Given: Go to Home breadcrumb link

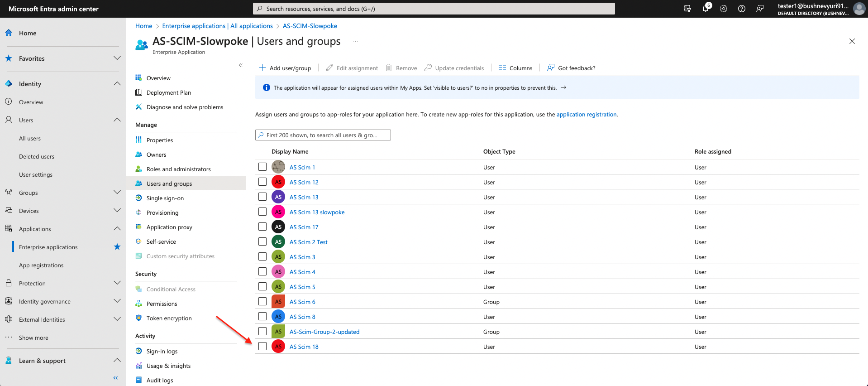Looking at the screenshot, I should tap(143, 26).
